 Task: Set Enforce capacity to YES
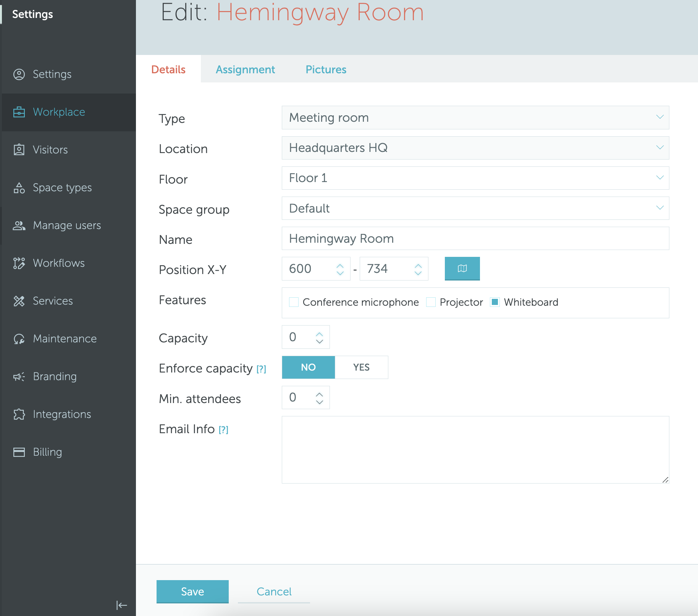(x=361, y=367)
